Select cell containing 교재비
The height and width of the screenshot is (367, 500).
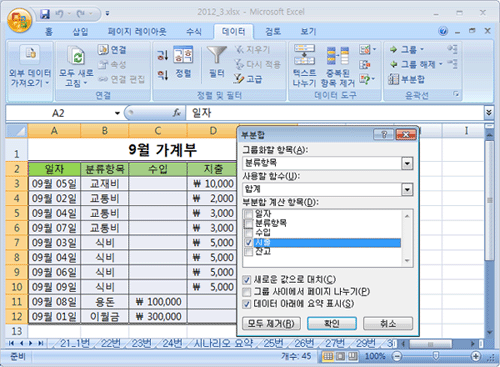coord(104,184)
